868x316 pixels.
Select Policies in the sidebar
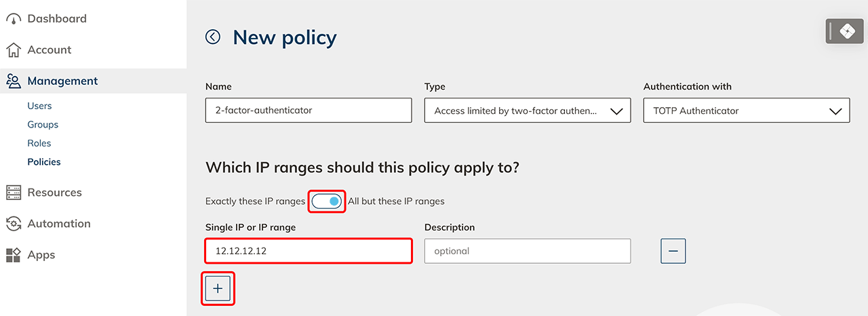44,162
